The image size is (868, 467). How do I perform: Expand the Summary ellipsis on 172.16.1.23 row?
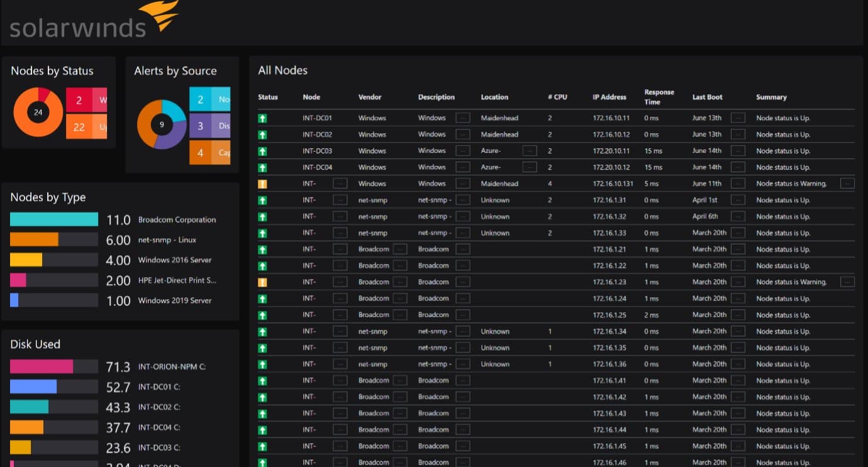pos(847,282)
